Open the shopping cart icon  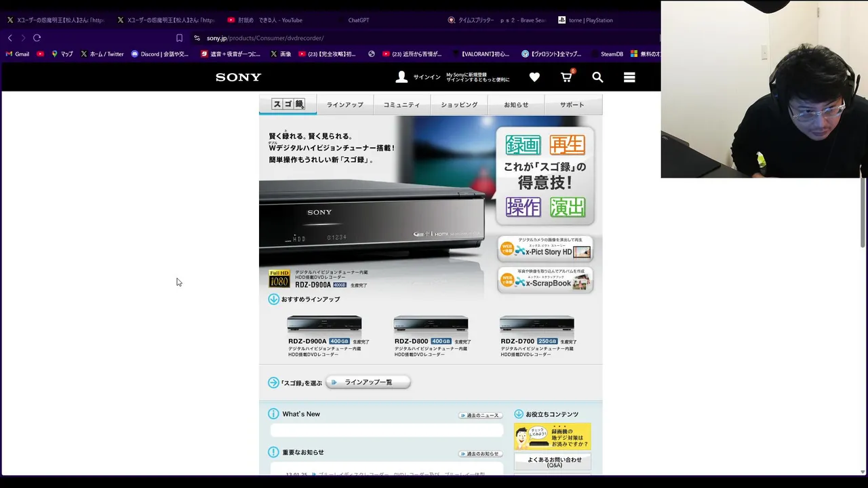click(x=567, y=77)
